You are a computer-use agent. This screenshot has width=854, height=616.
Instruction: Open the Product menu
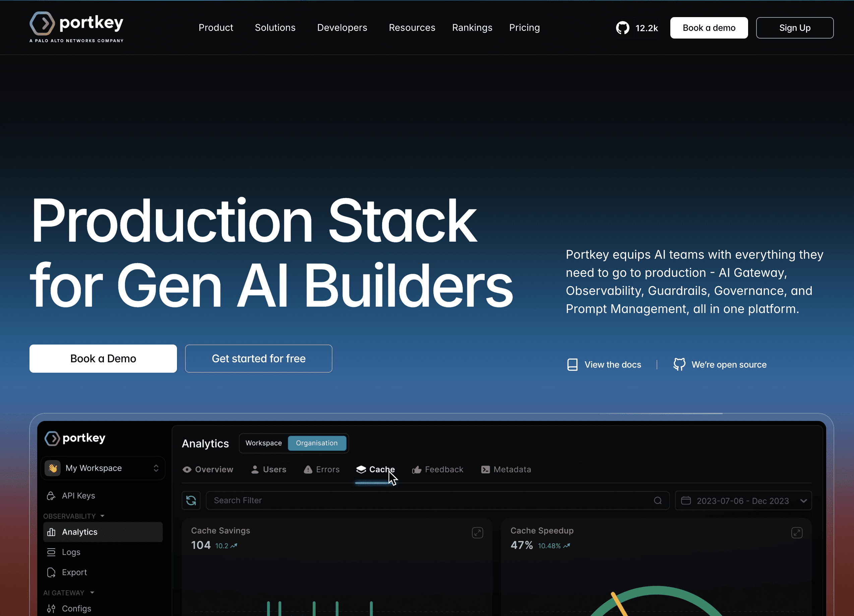pos(216,27)
